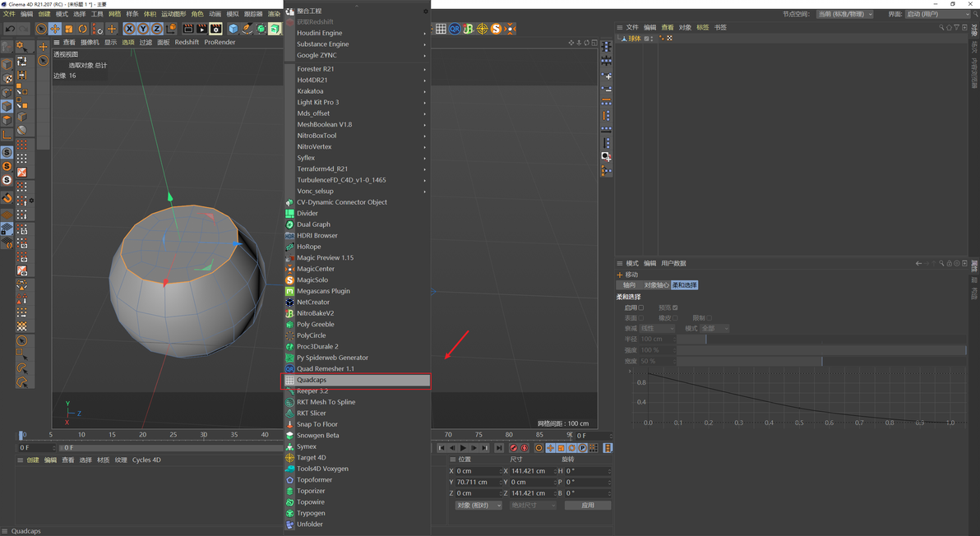Image resolution: width=980 pixels, height=536 pixels.
Task: Click the 半径 radius slider bar
Action: (821, 340)
